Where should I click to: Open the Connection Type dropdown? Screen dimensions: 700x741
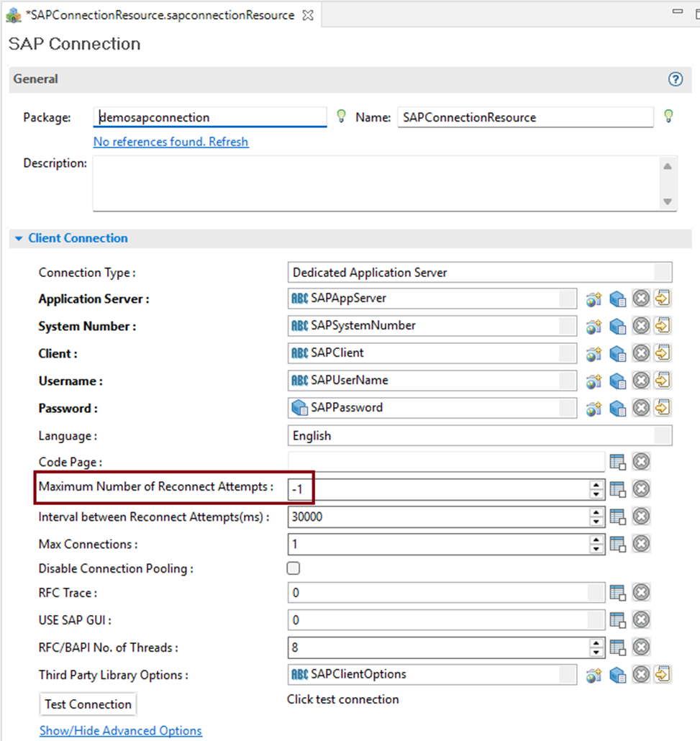pyautogui.click(x=663, y=273)
